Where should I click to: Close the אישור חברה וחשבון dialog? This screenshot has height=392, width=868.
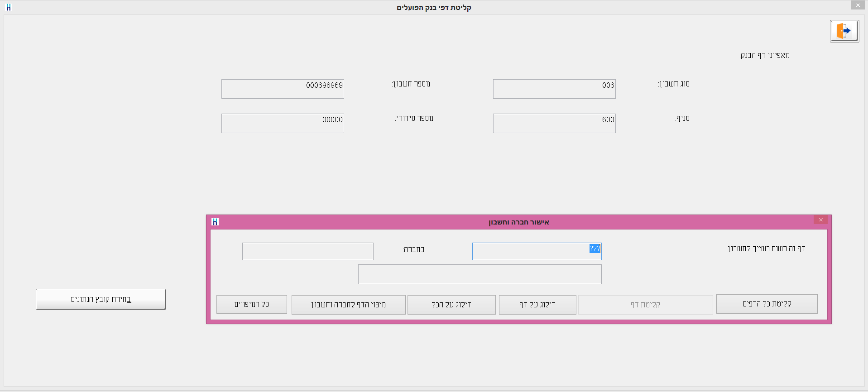(820, 220)
